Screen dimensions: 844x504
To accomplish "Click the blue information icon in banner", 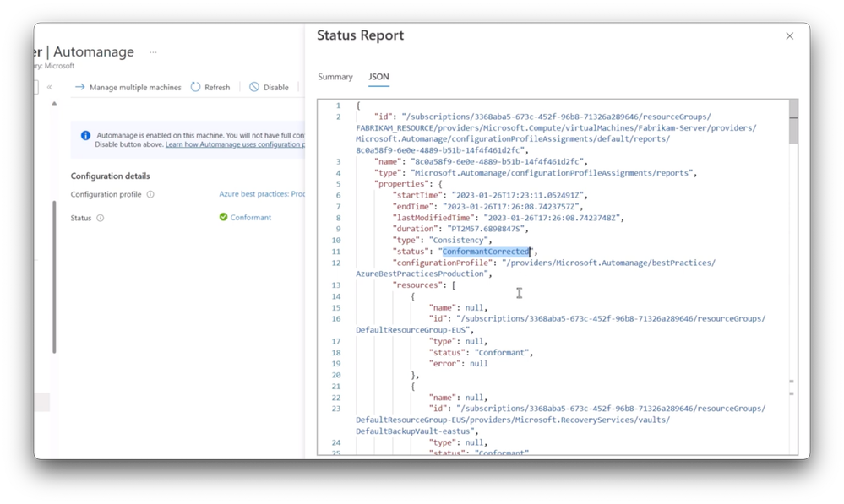I will click(85, 136).
